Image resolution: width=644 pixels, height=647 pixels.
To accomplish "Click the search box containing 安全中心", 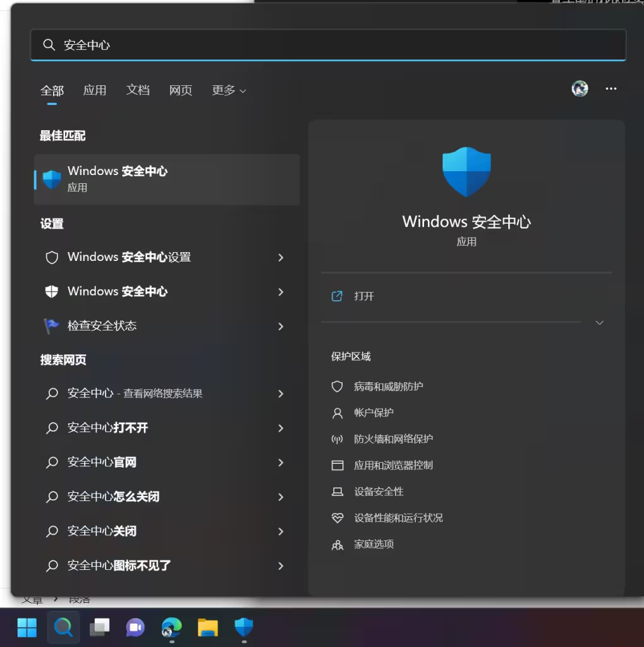I will pos(329,45).
